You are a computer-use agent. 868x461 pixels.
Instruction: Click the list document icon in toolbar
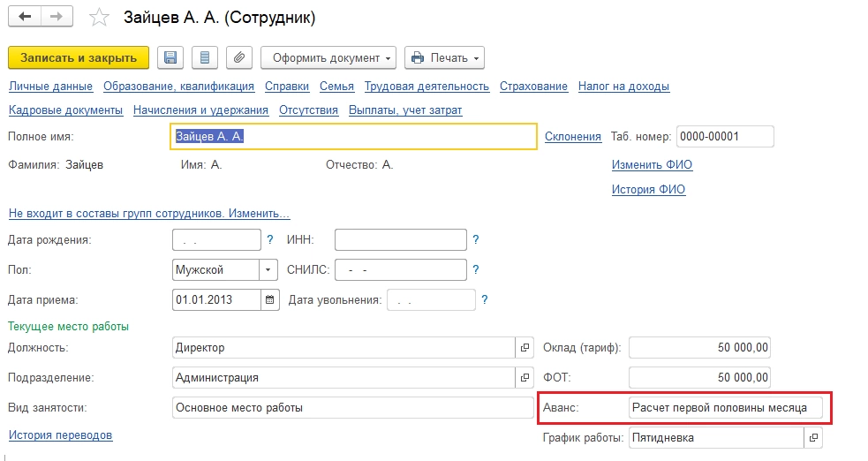pos(205,58)
